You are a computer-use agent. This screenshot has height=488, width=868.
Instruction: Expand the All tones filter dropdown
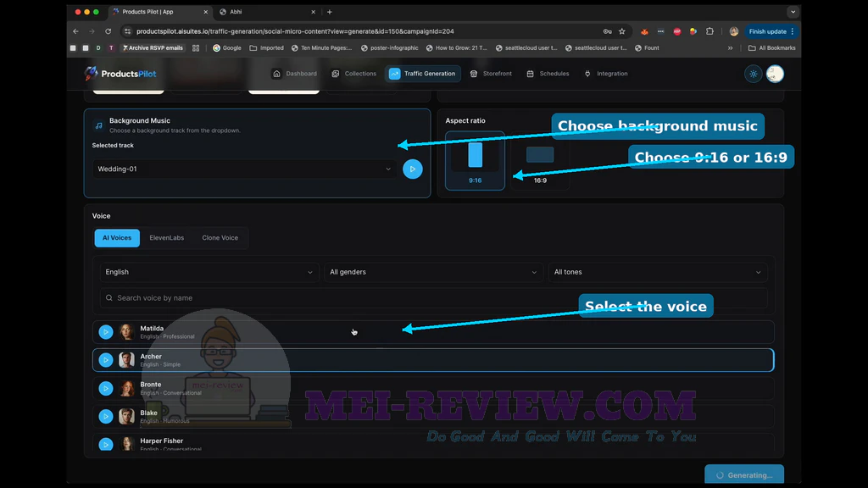tap(658, 272)
